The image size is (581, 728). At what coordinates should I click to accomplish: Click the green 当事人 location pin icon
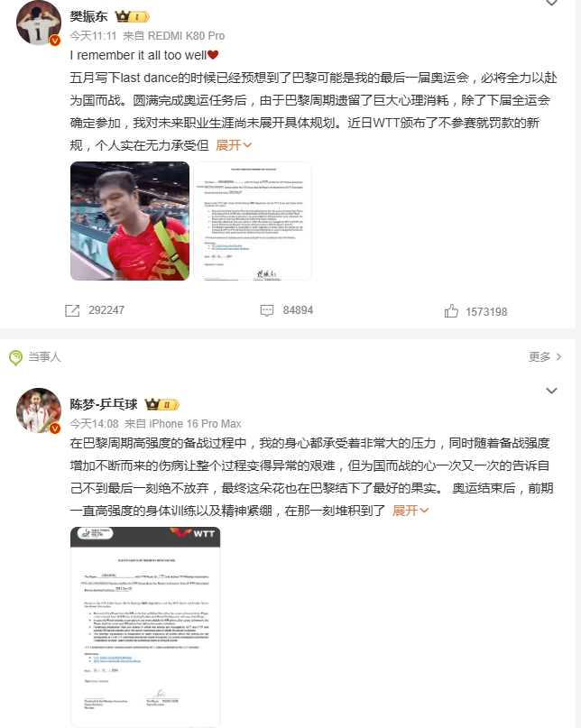point(15,357)
